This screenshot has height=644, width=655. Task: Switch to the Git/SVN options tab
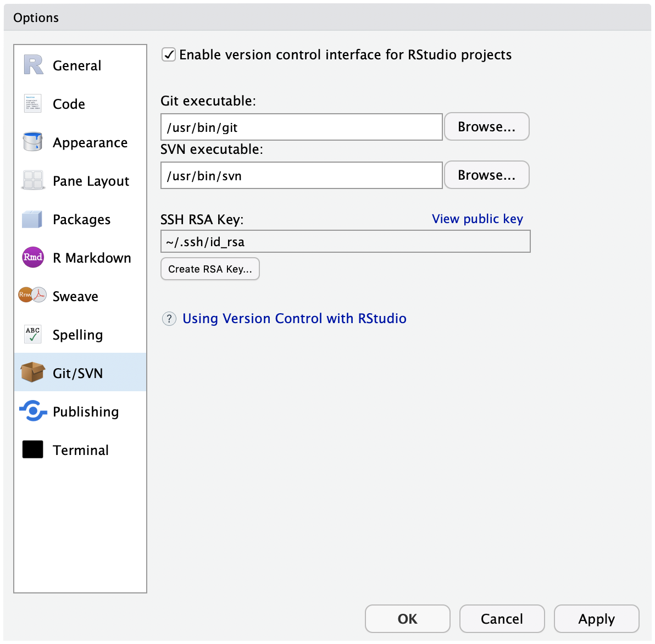pyautogui.click(x=80, y=373)
